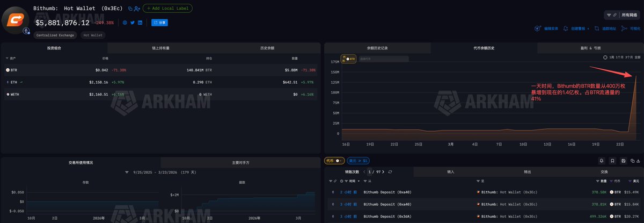Switch to 代币余额历史 tab

pyautogui.click(x=483, y=48)
